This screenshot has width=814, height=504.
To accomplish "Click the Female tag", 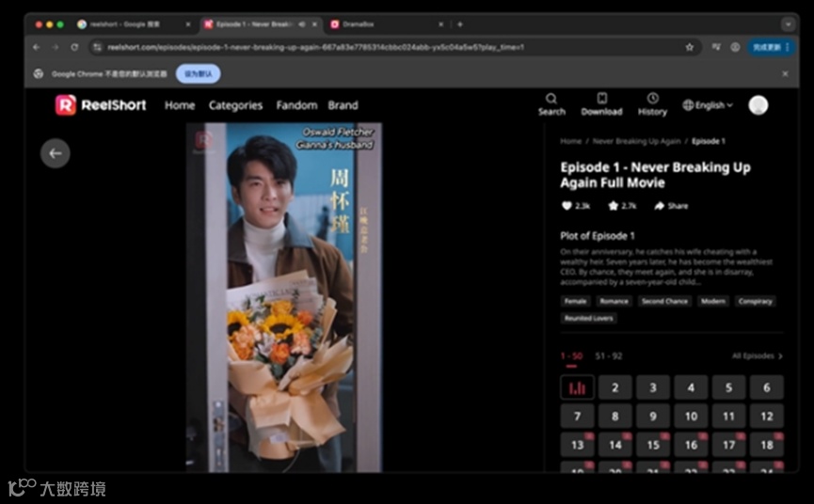I will pos(575,301).
